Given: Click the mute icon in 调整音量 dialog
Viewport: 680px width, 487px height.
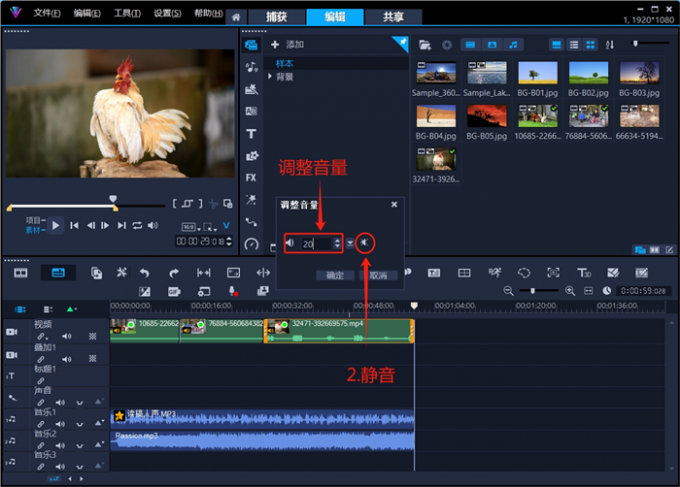Looking at the screenshot, I should pyautogui.click(x=365, y=243).
